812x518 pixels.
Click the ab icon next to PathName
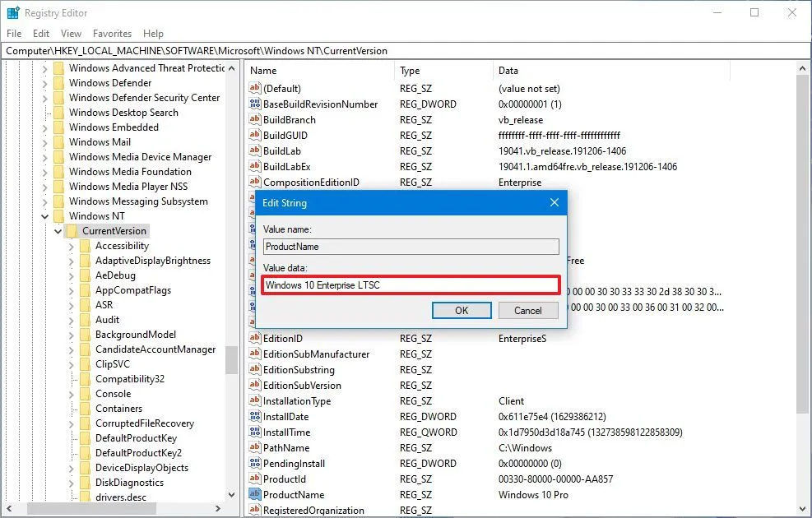(x=254, y=447)
